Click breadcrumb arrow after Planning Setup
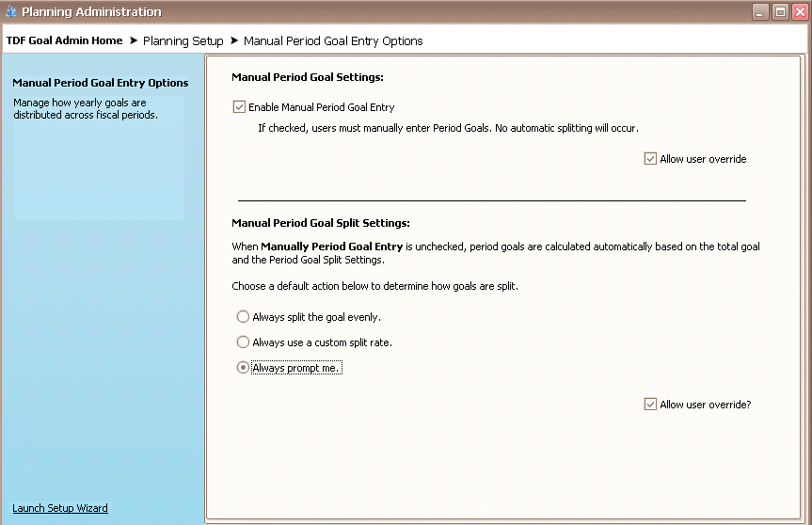 [x=234, y=40]
